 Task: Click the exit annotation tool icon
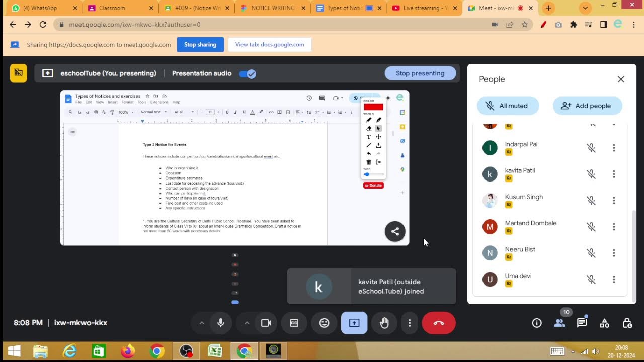[x=378, y=162]
